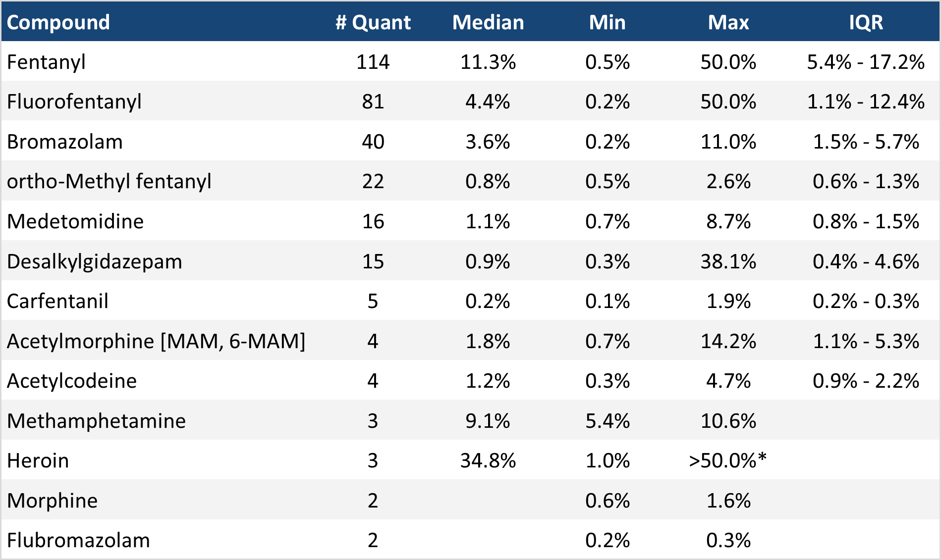The height and width of the screenshot is (560, 941).
Task: Select the Carfentanil row label
Action: click(57, 301)
